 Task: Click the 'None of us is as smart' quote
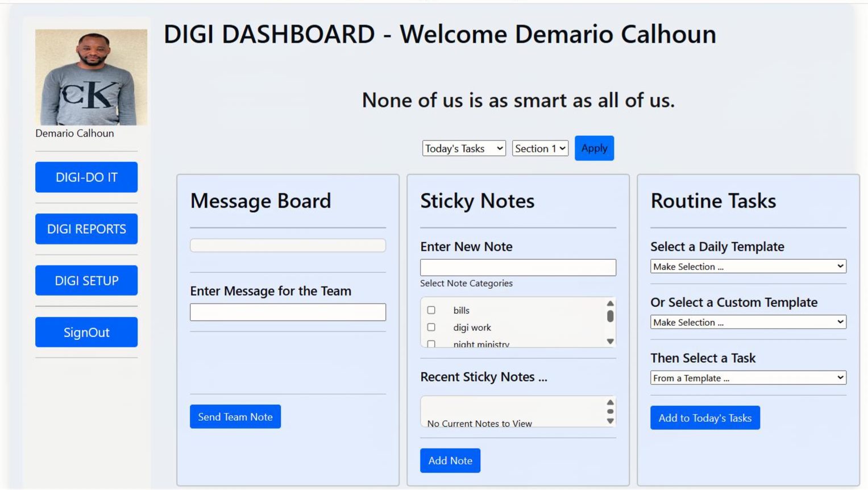[518, 100]
